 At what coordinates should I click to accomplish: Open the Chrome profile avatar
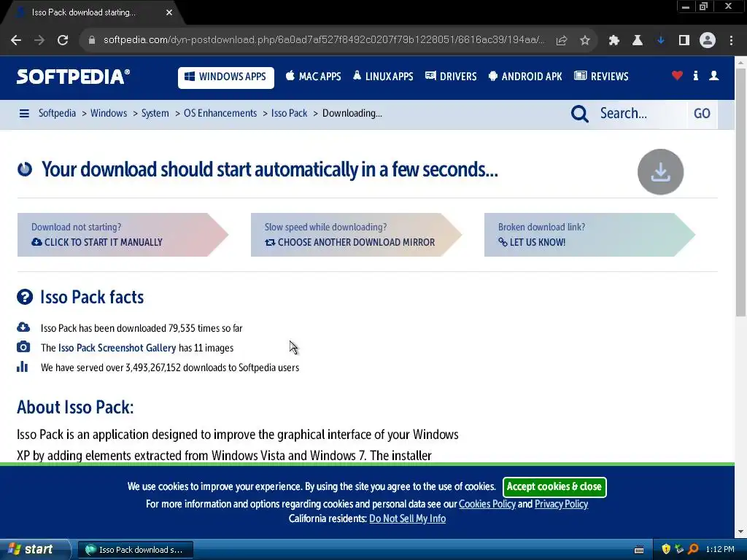click(x=708, y=41)
